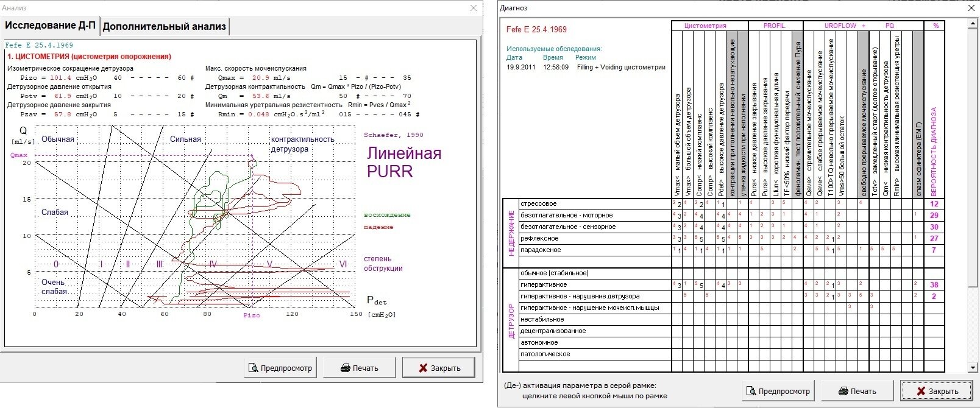
Task: Click the падение legend label
Action: pyautogui.click(x=378, y=227)
